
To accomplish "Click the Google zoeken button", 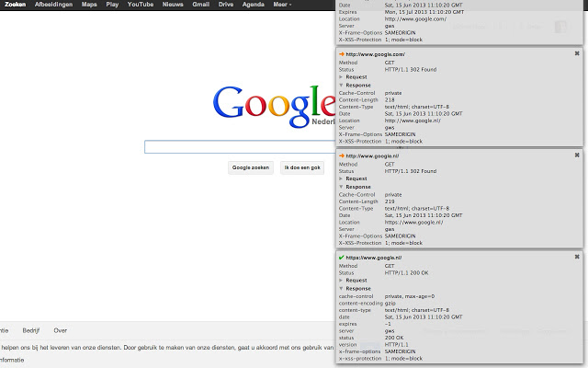I will [x=251, y=167].
